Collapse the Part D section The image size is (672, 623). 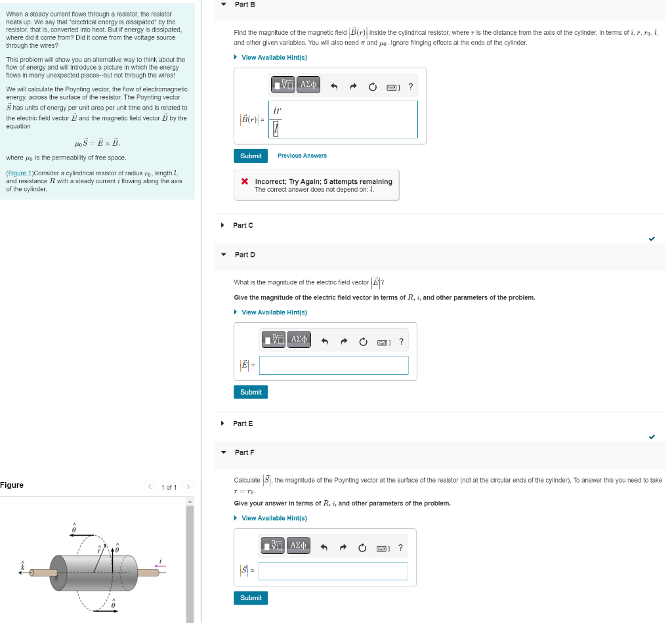223,255
